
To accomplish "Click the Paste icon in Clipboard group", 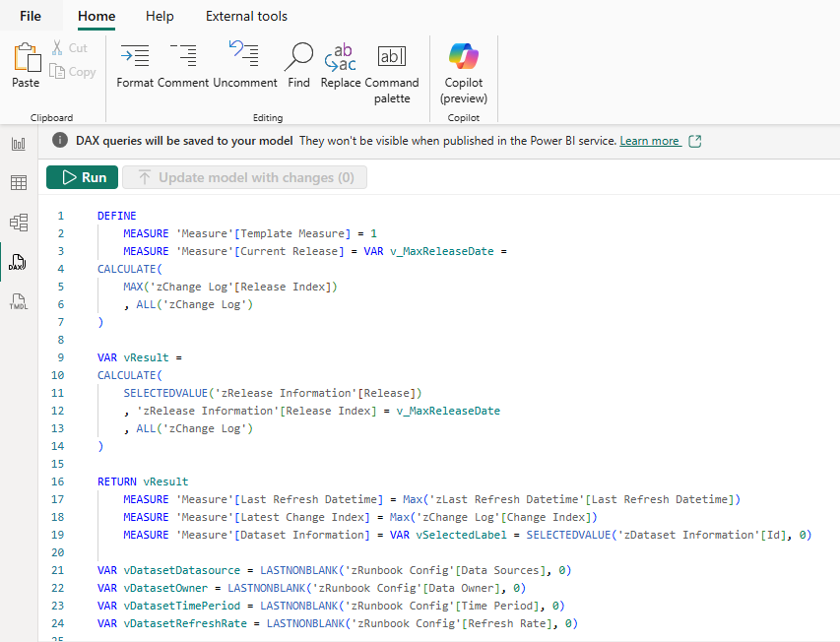I will point(26,65).
